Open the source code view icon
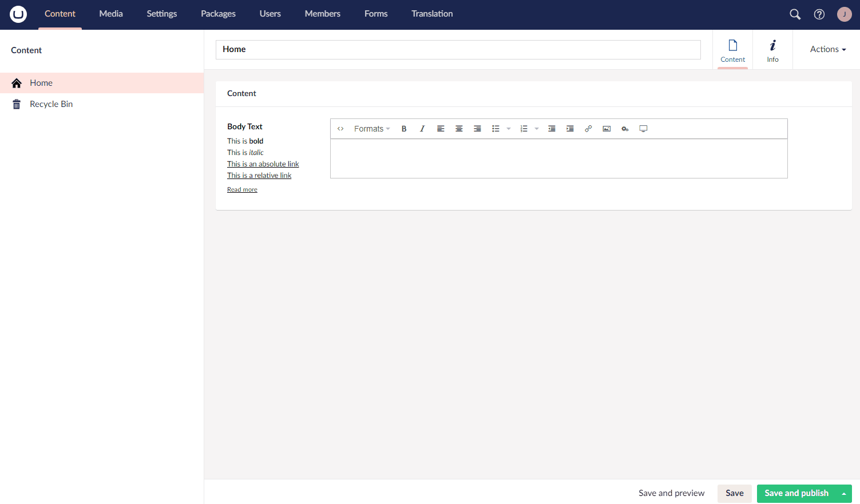The width and height of the screenshot is (860, 504). (x=340, y=129)
